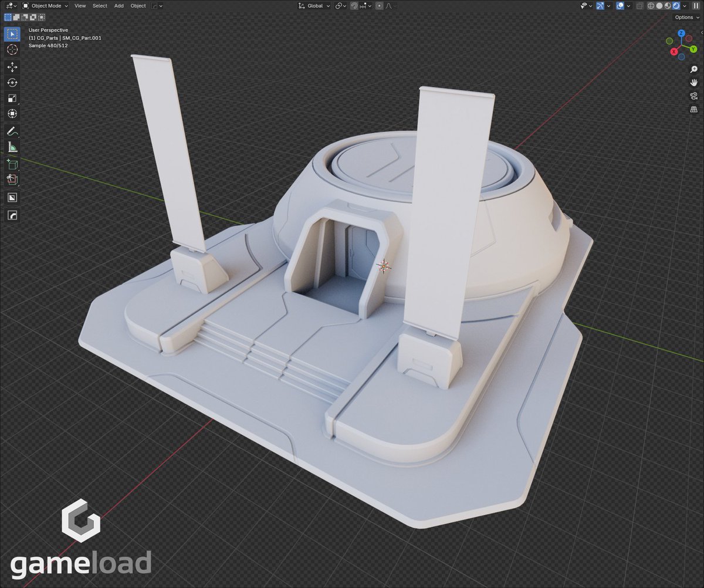Expand the Options dropdown top right

685,17
